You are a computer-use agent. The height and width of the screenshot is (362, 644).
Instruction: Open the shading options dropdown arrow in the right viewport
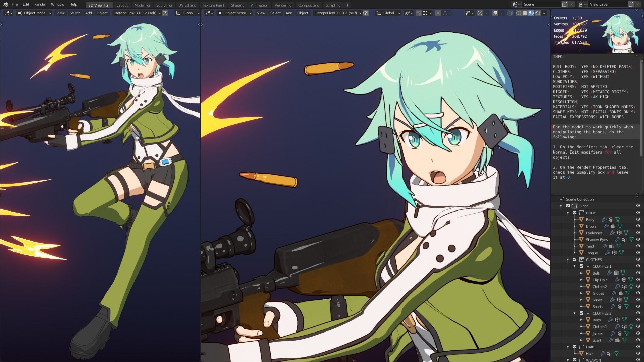point(544,13)
